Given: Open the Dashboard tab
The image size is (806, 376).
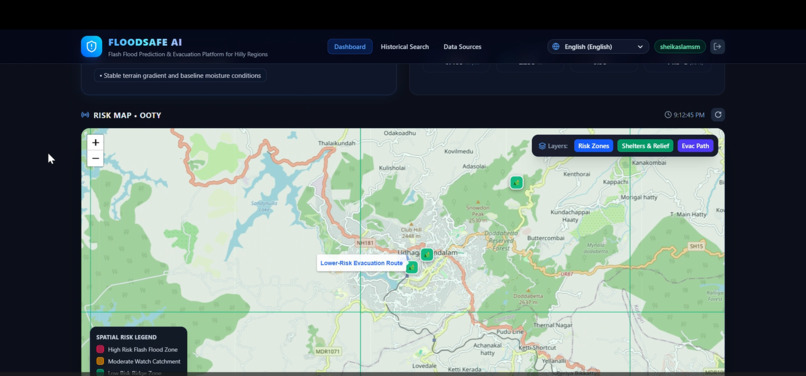Looking at the screenshot, I should (350, 47).
